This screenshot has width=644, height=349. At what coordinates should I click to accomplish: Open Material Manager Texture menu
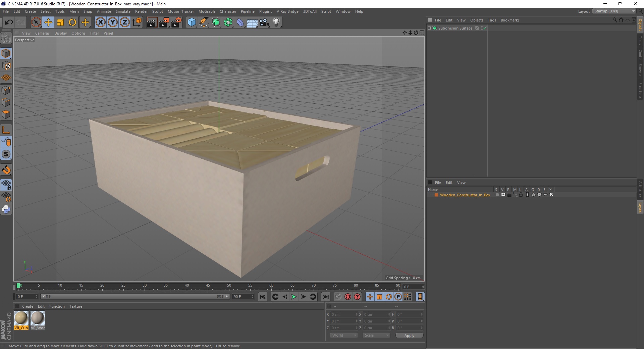(75, 306)
